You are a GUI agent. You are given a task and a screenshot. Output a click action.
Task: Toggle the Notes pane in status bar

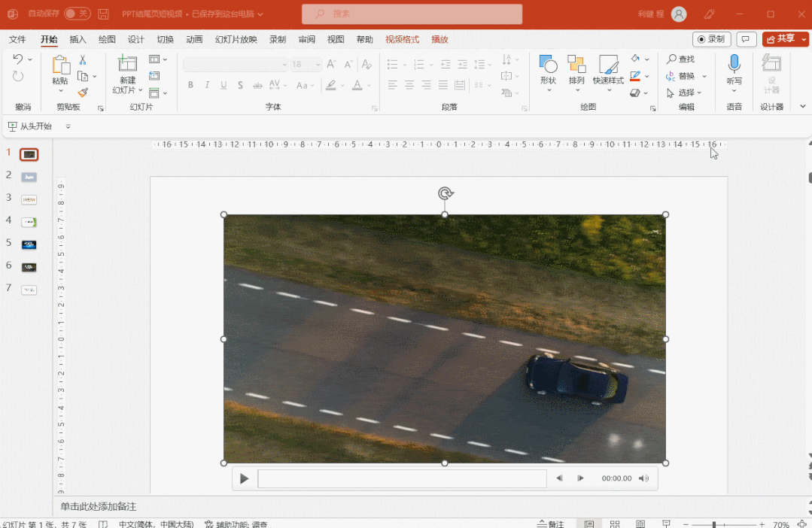(x=551, y=524)
